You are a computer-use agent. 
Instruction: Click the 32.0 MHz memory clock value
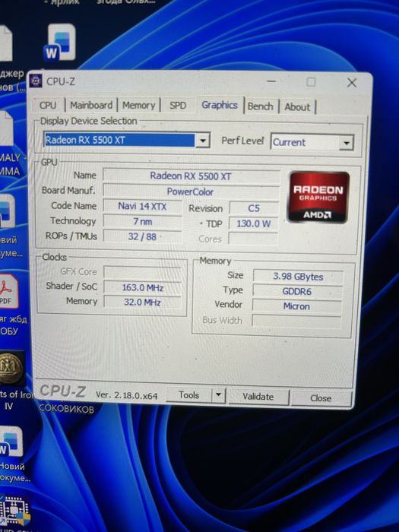143,302
